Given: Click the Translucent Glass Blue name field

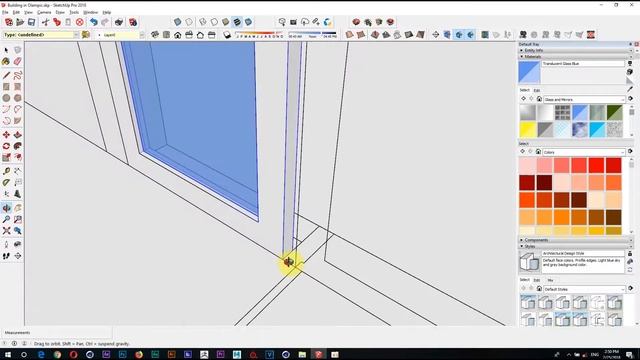Looking at the screenshot, I should coord(583,64).
